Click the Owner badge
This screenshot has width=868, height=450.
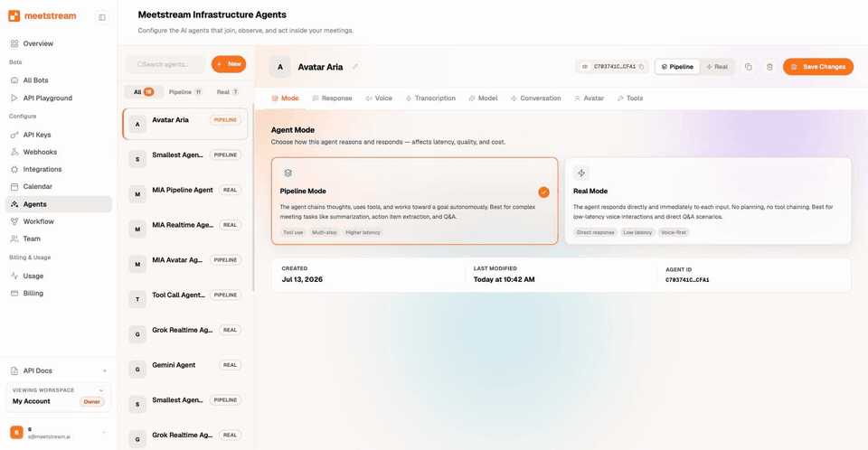coord(92,402)
